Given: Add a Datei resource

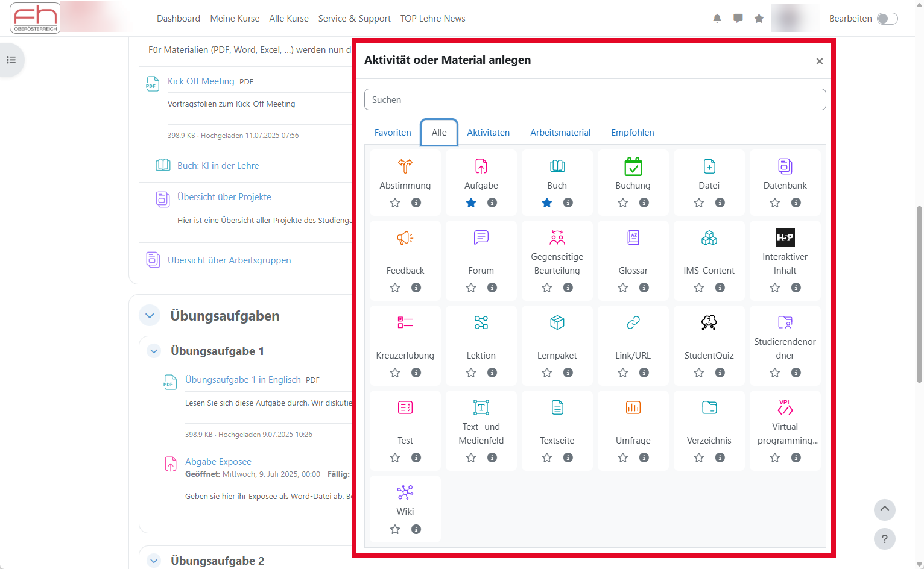Looking at the screenshot, I should click(x=709, y=166).
